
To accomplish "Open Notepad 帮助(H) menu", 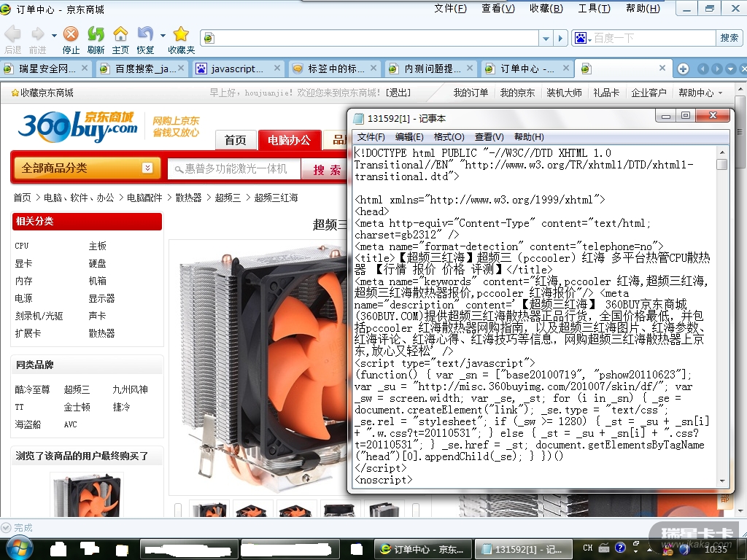I will 529,137.
